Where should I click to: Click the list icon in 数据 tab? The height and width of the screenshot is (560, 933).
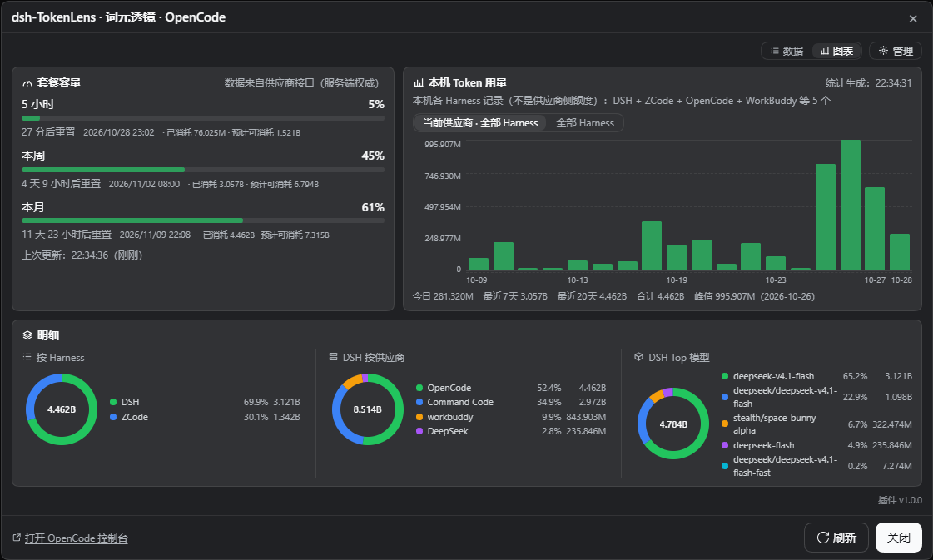click(x=774, y=52)
